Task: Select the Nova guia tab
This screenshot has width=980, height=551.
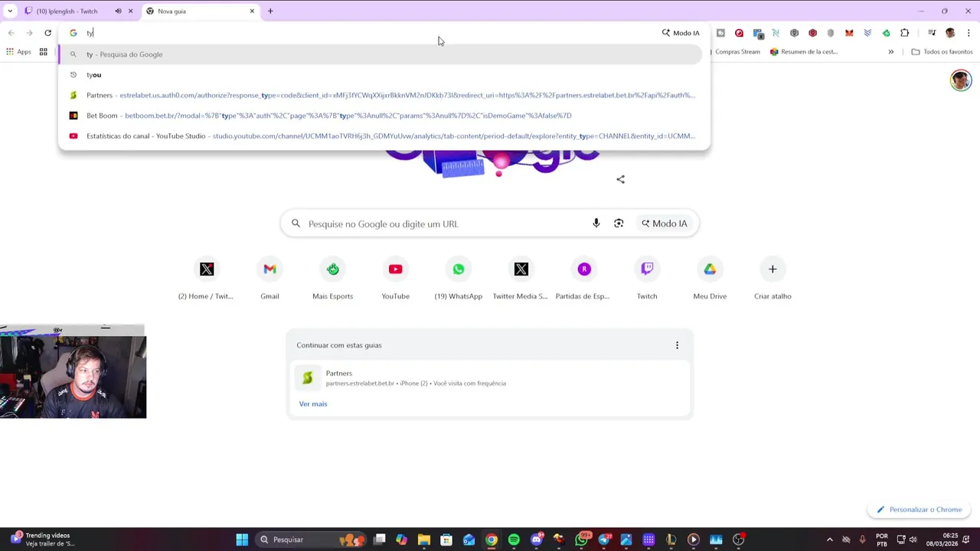Action: (201, 11)
